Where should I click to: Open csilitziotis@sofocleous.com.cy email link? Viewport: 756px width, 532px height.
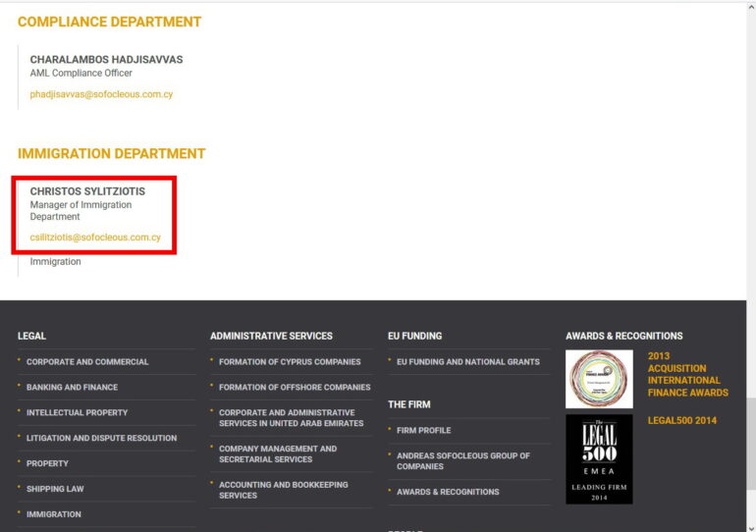95,238
